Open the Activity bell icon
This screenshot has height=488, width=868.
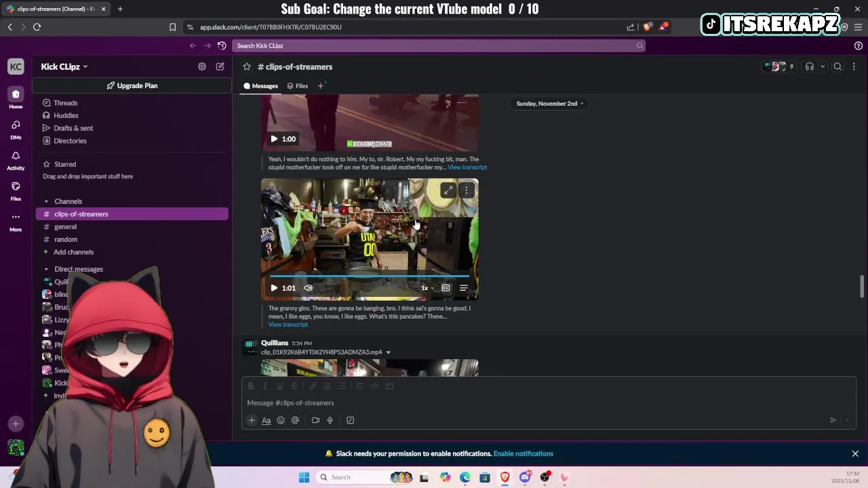[x=16, y=159]
